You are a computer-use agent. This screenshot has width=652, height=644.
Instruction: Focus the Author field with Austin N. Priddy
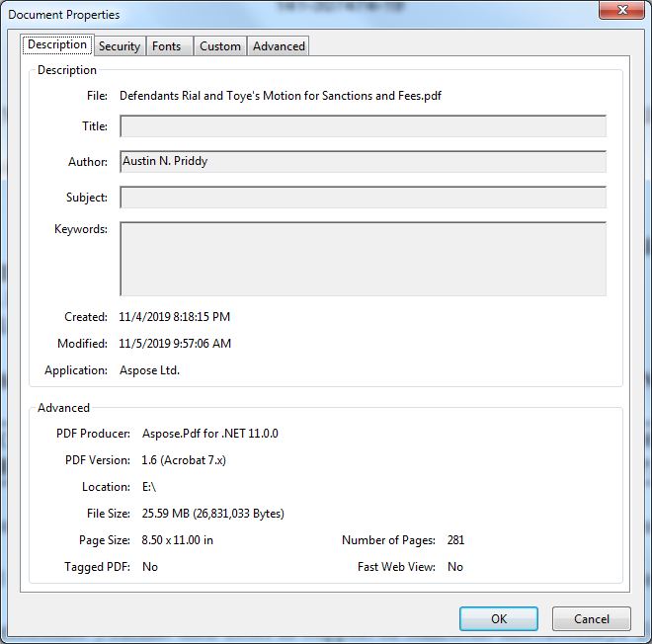(x=363, y=161)
